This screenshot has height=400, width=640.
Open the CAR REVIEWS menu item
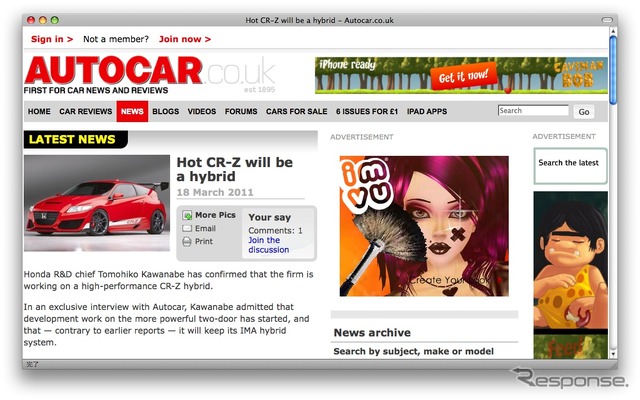(x=86, y=111)
